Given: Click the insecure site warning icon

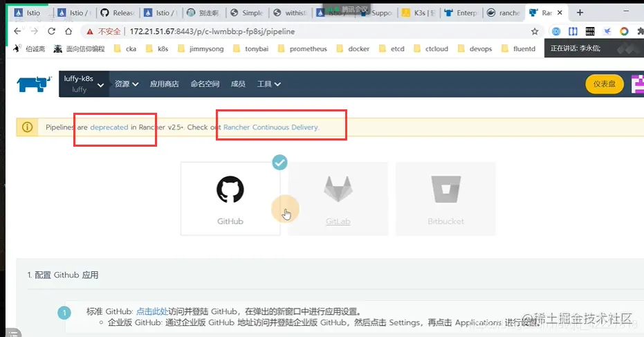Looking at the screenshot, I should click(89, 32).
